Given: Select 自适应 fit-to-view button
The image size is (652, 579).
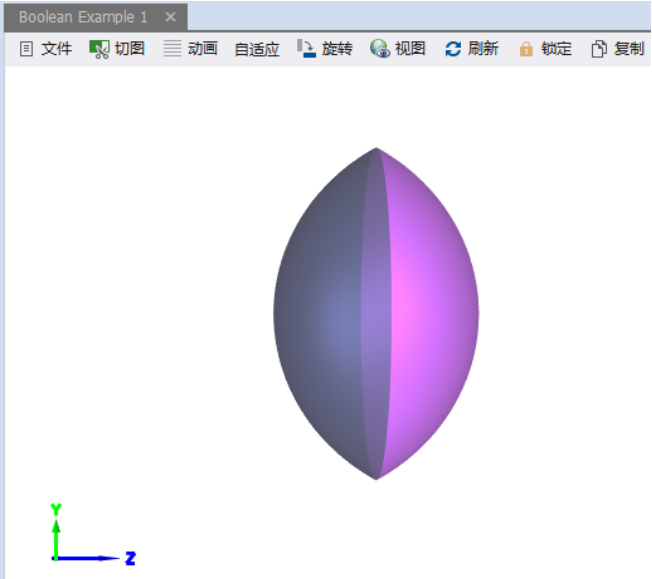Looking at the screenshot, I should (257, 49).
